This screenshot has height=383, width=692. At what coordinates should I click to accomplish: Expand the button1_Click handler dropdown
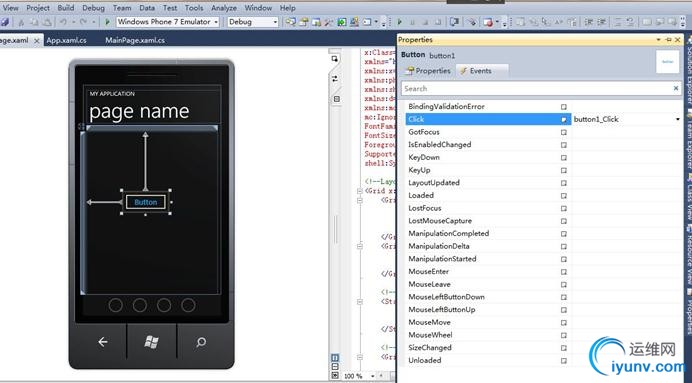677,119
